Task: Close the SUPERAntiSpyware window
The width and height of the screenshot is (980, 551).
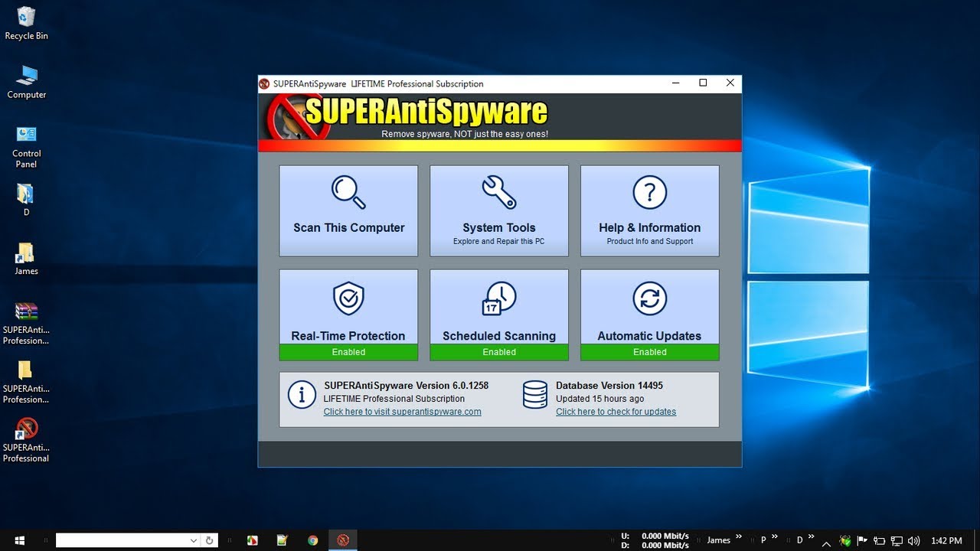Action: pos(730,83)
